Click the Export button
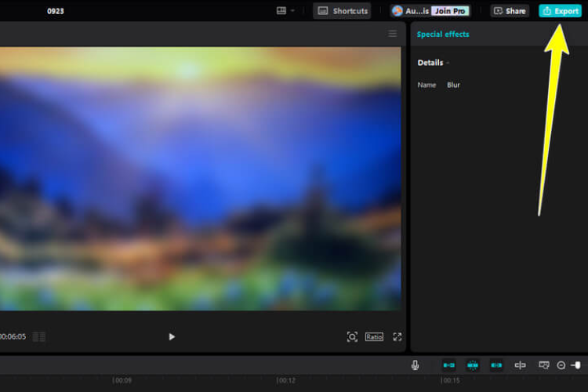 560,11
